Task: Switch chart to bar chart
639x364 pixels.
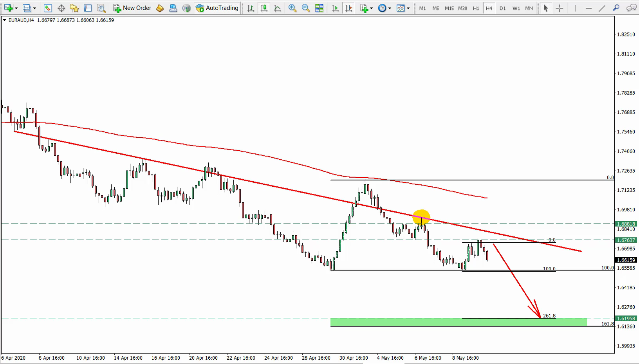Action: [x=251, y=8]
